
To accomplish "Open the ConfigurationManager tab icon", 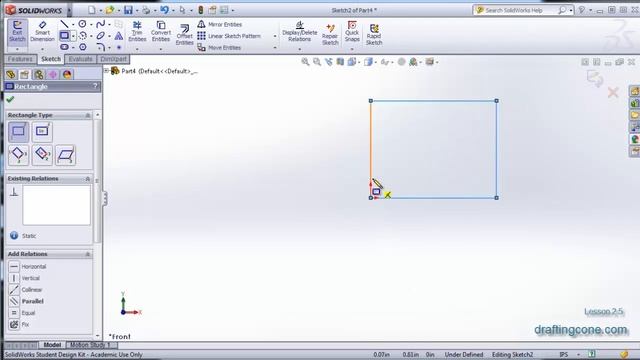I will coord(39,74).
